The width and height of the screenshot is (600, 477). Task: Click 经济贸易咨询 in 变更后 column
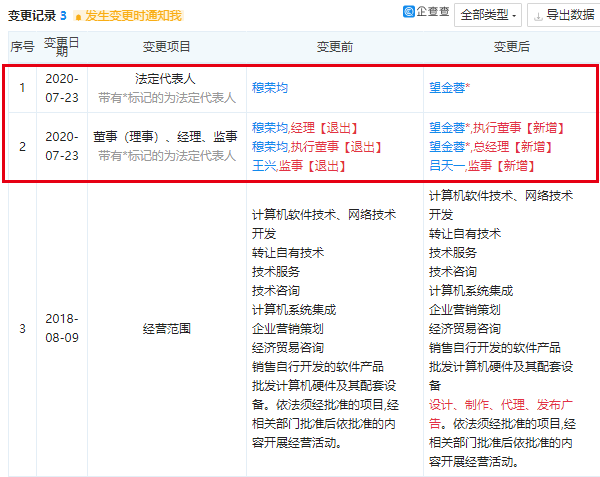465,329
